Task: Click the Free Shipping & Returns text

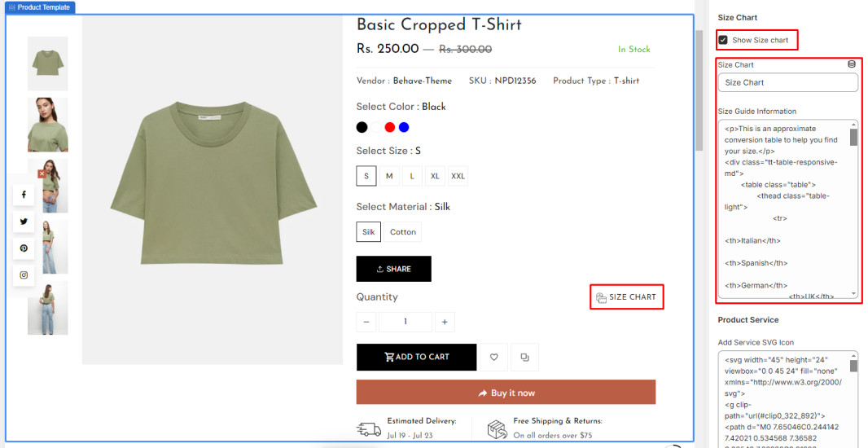Action: [558, 421]
